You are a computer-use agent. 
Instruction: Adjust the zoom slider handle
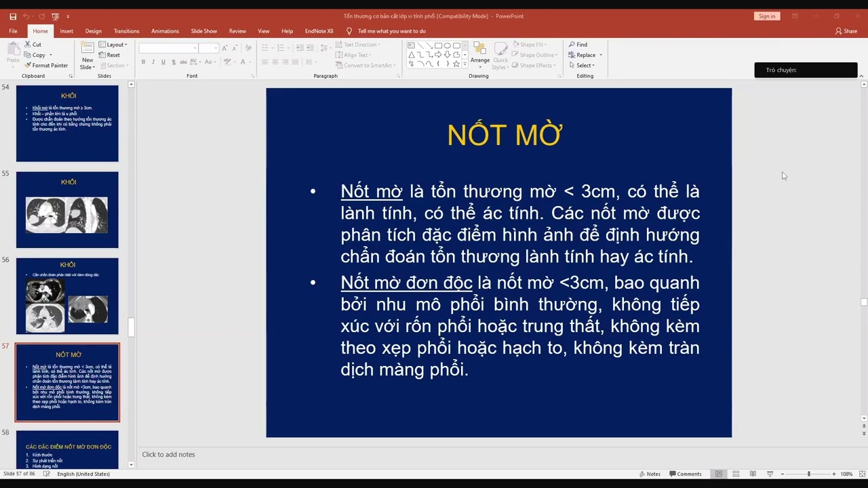pyautogui.click(x=808, y=474)
